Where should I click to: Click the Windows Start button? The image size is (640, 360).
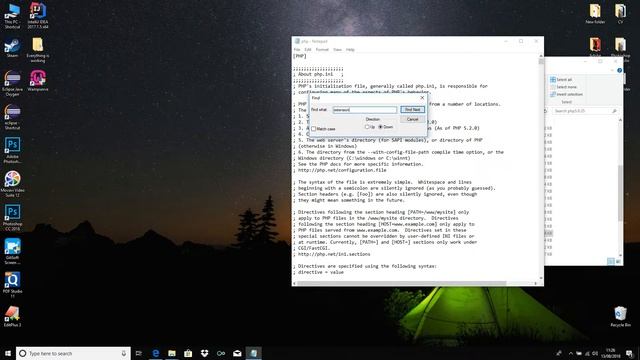click(x=8, y=353)
